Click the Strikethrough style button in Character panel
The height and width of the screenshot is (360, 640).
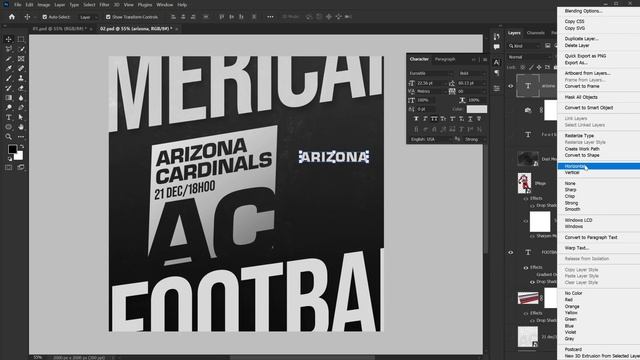click(479, 119)
